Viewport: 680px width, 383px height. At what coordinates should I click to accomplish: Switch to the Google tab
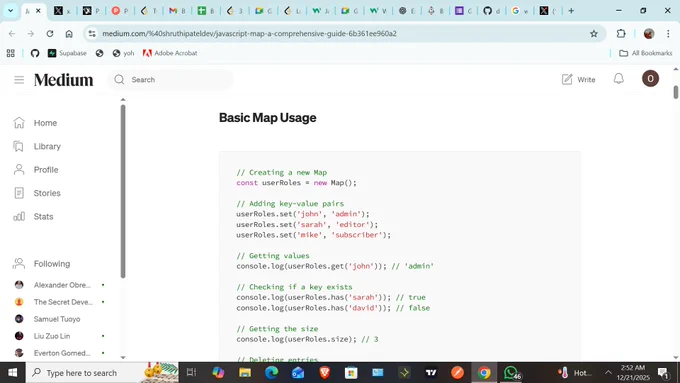tap(520, 11)
